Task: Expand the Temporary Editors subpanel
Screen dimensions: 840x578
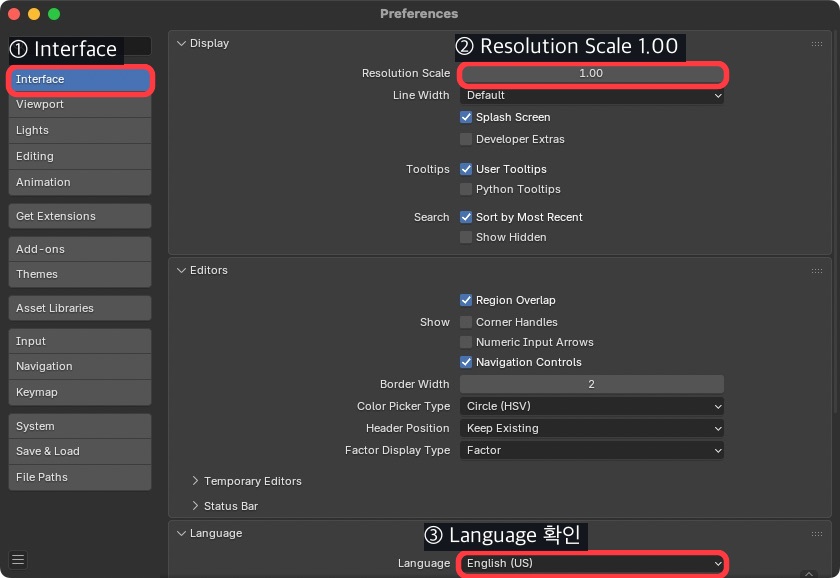Action: point(196,481)
